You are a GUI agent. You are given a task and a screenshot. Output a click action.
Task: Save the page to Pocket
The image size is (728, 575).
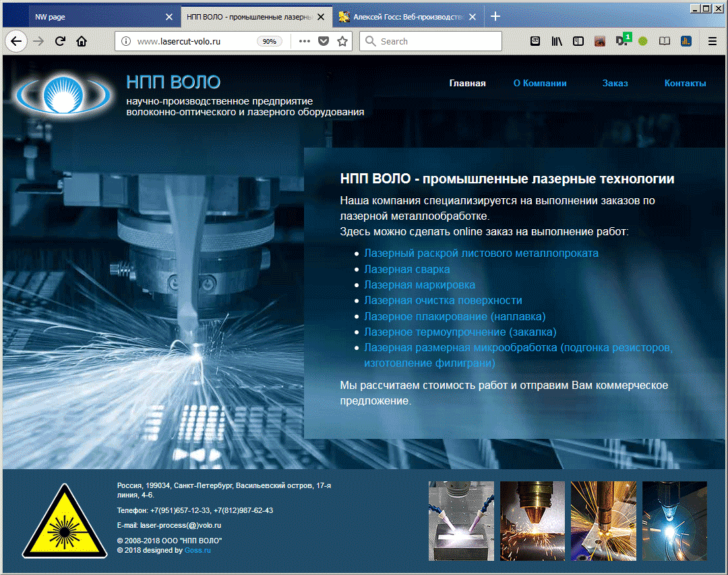(x=324, y=41)
